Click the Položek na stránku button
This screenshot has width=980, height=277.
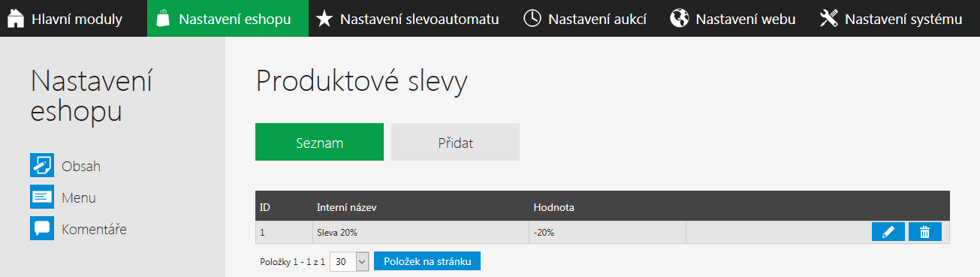point(427,261)
